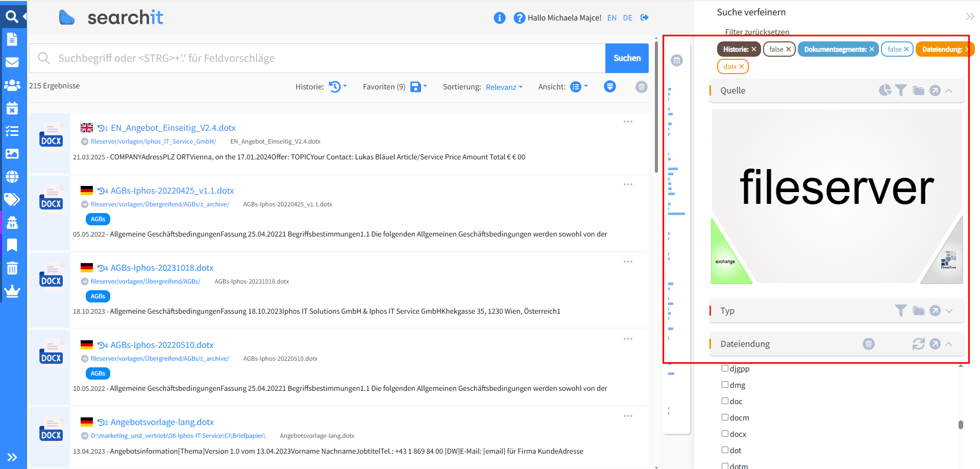Open the filter icon in the Typ panel
Viewport: 980px width, 469px height.
pyautogui.click(x=901, y=310)
